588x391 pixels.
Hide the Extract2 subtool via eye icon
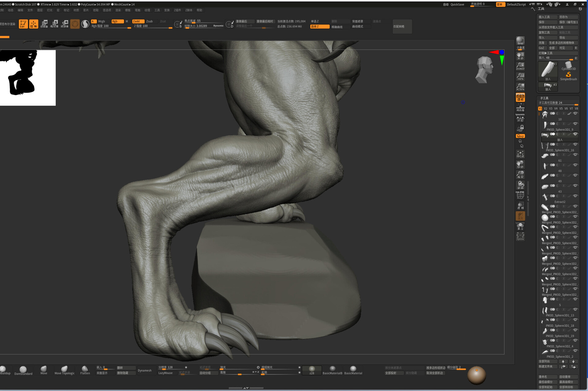click(x=575, y=196)
